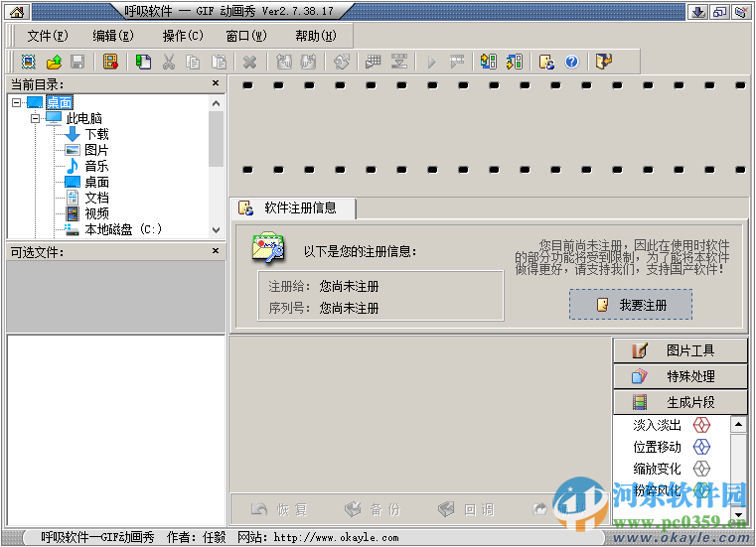Click the play-from-frame icon
The width and height of the screenshot is (756, 547).
(457, 62)
